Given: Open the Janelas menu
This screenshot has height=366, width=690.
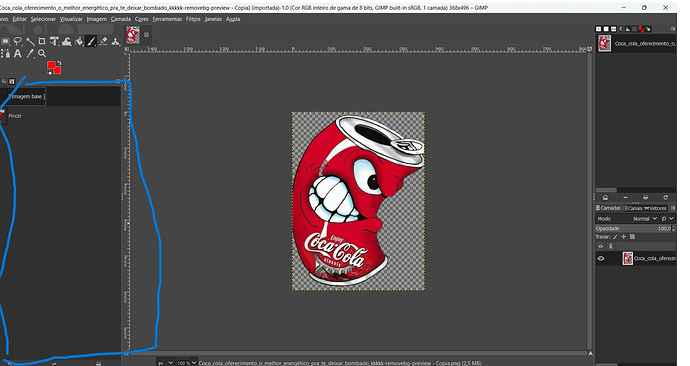Looking at the screenshot, I should (x=213, y=19).
